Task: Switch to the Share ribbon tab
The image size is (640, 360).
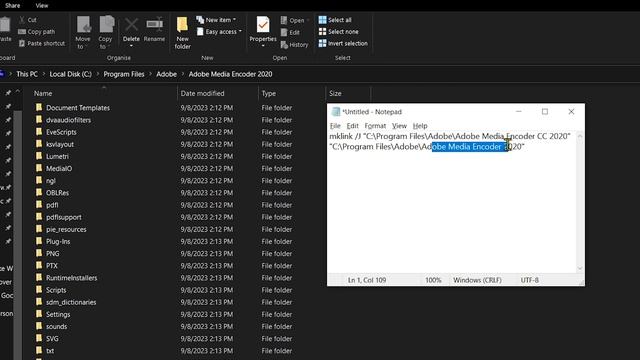Action: (13, 5)
